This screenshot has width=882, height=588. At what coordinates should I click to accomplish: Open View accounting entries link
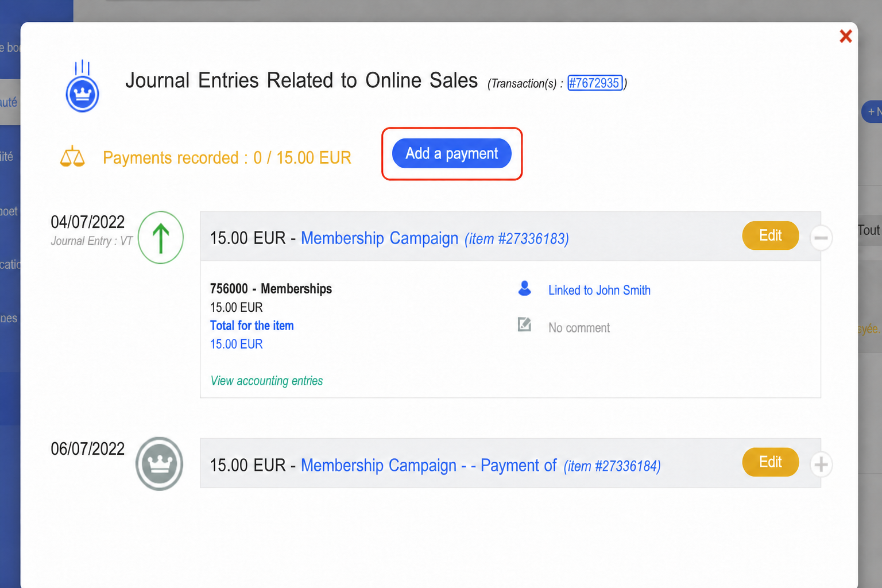pos(267,381)
